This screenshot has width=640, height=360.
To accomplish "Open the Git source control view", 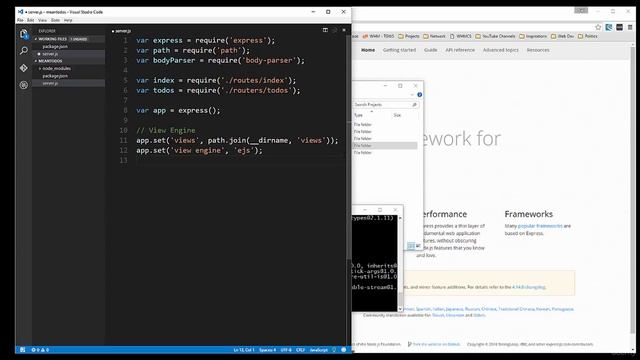I will tap(24, 68).
